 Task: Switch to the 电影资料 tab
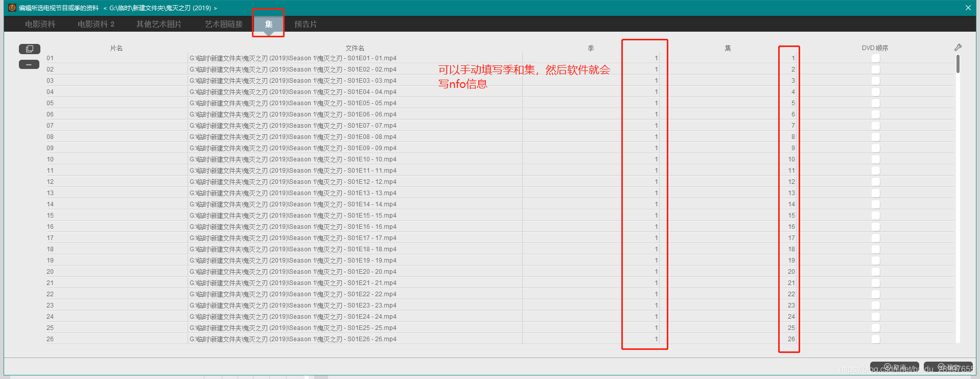(x=40, y=24)
